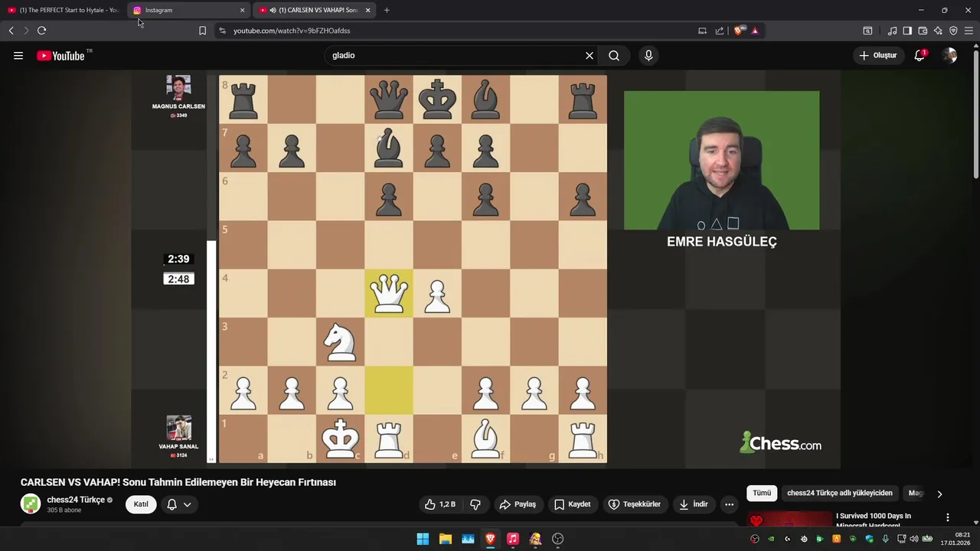Open the YouTube account avatar menu
The height and width of the screenshot is (551, 980).
(x=950, y=56)
